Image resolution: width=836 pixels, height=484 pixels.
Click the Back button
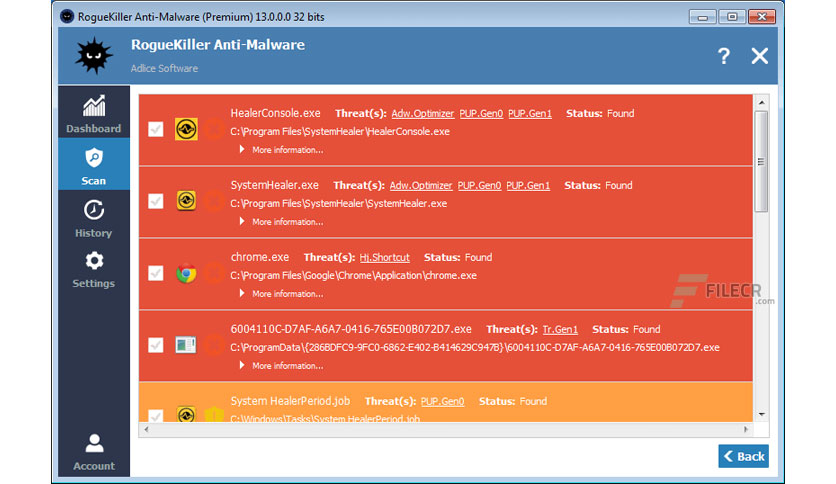743,456
